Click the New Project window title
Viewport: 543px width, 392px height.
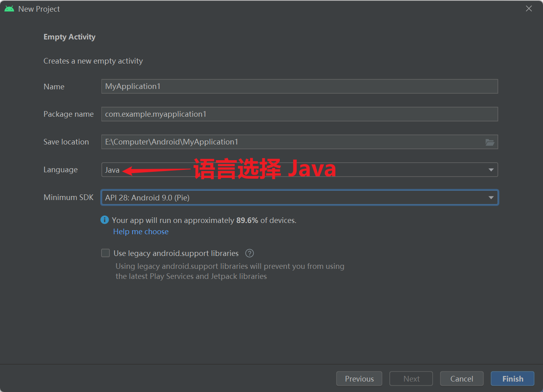(x=39, y=9)
